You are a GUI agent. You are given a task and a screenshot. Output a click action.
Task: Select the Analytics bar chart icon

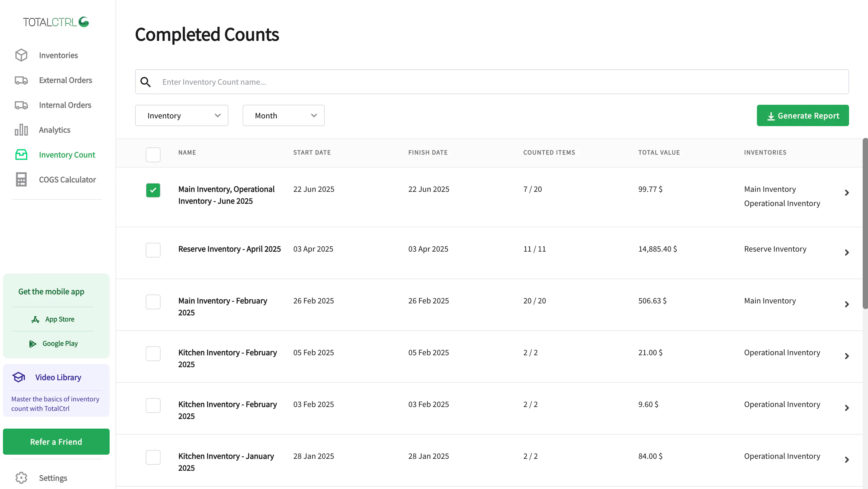point(21,130)
